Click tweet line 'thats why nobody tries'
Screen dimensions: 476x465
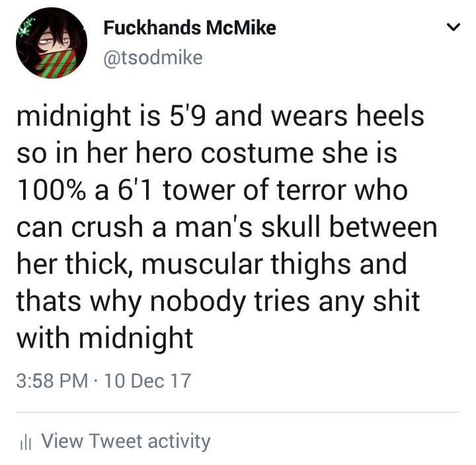coord(218,302)
